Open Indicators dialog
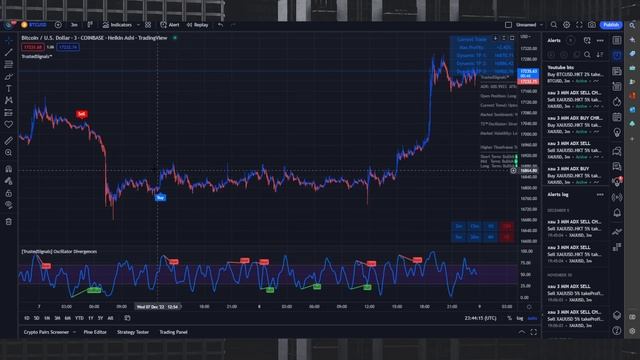 click(x=117, y=25)
